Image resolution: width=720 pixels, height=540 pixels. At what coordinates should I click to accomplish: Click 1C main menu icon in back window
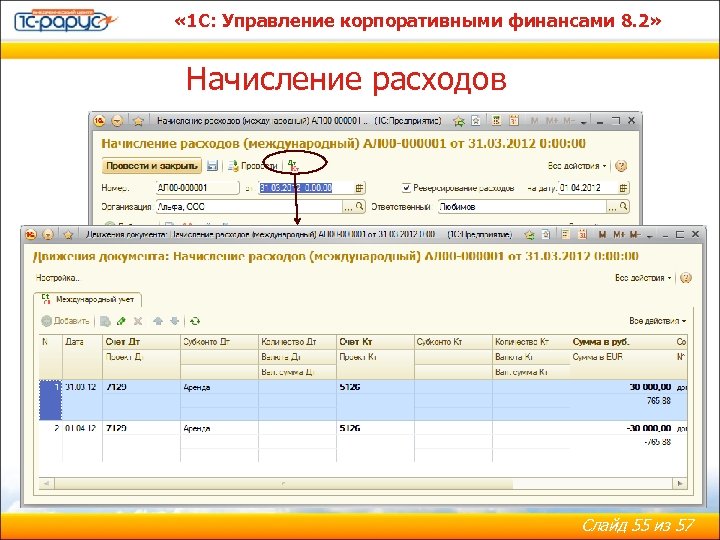[x=100, y=121]
